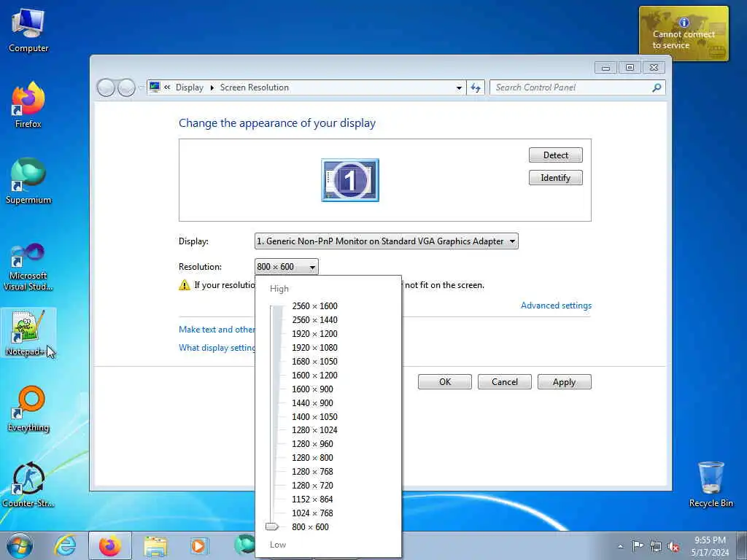
Task: Click the resolution warning icon
Action: pos(185,285)
